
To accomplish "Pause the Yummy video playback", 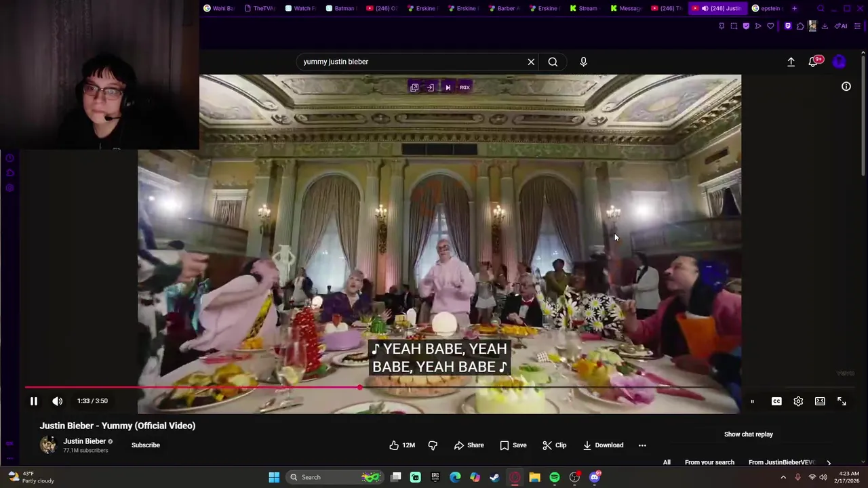I will click(x=33, y=401).
